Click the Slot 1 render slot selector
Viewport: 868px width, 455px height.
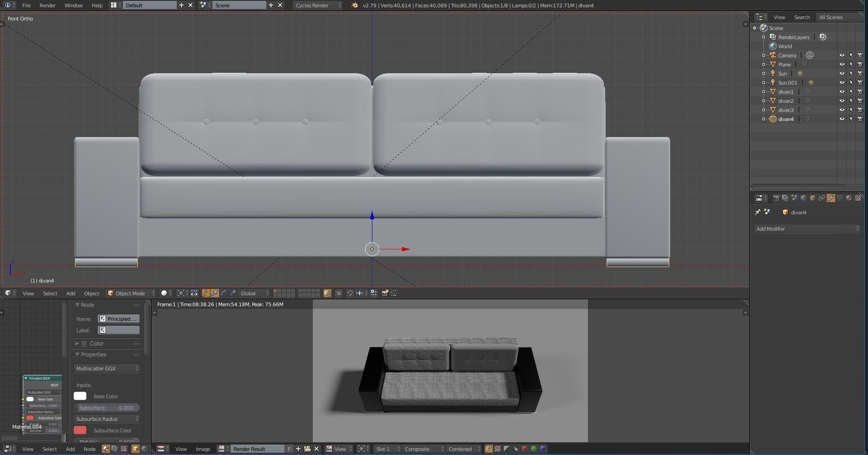[x=387, y=449]
